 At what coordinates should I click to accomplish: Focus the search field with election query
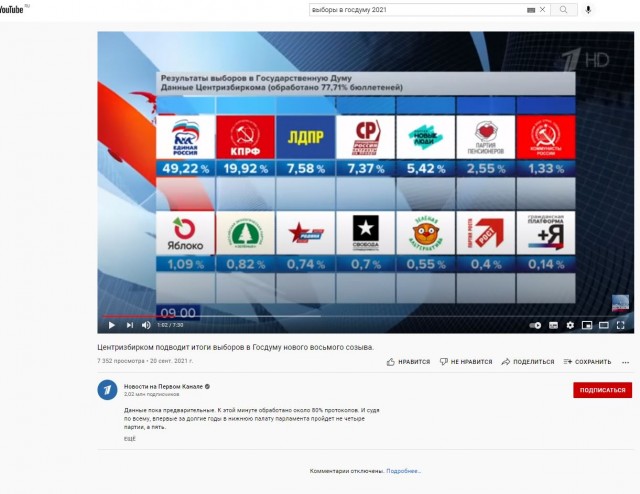(x=416, y=10)
